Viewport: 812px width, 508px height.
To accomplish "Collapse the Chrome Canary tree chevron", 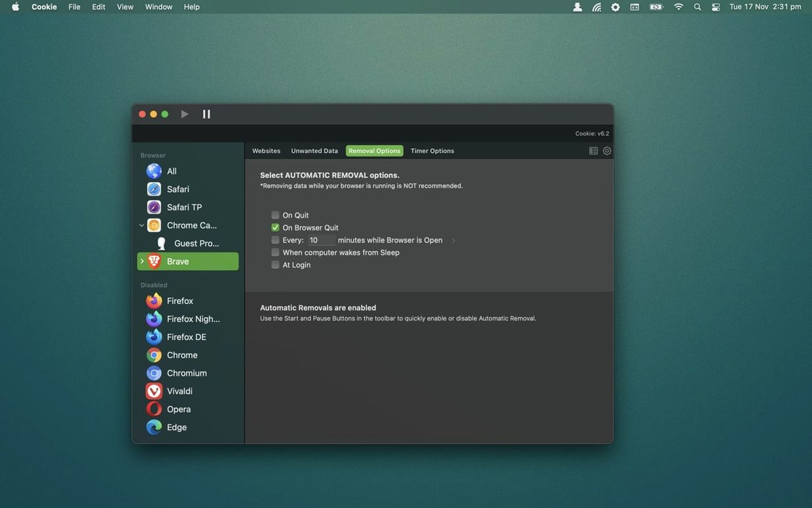I will pyautogui.click(x=142, y=225).
